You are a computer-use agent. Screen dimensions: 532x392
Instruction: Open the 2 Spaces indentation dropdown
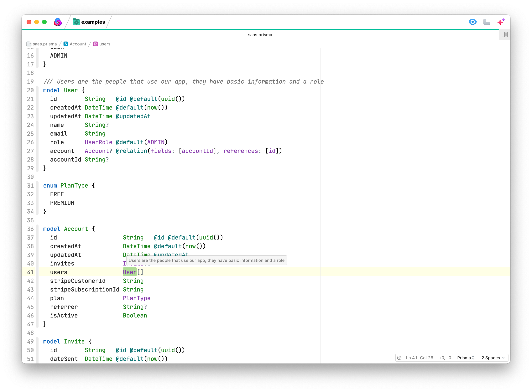[493, 358]
